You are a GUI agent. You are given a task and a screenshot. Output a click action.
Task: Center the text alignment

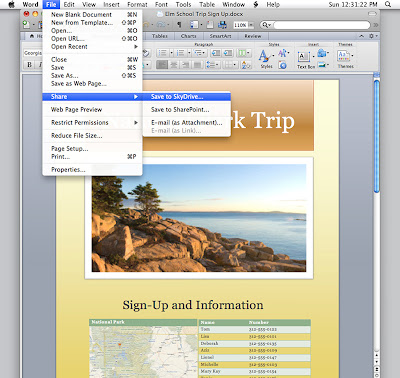click(x=174, y=65)
